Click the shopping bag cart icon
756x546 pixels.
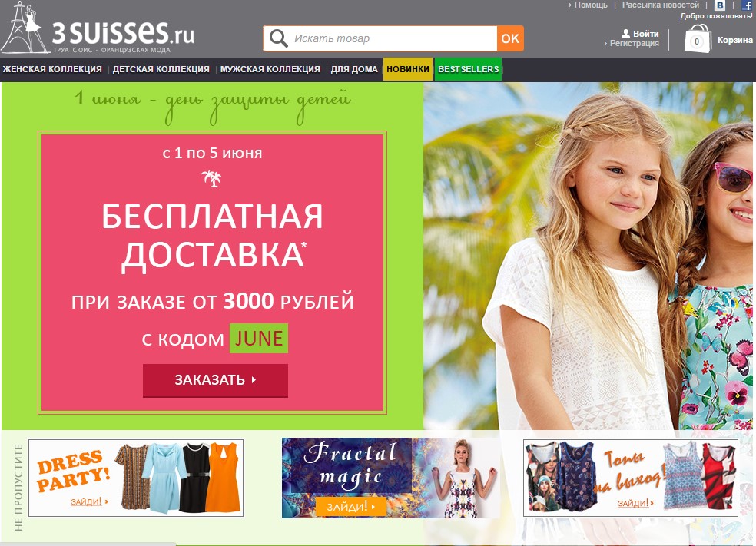click(697, 38)
